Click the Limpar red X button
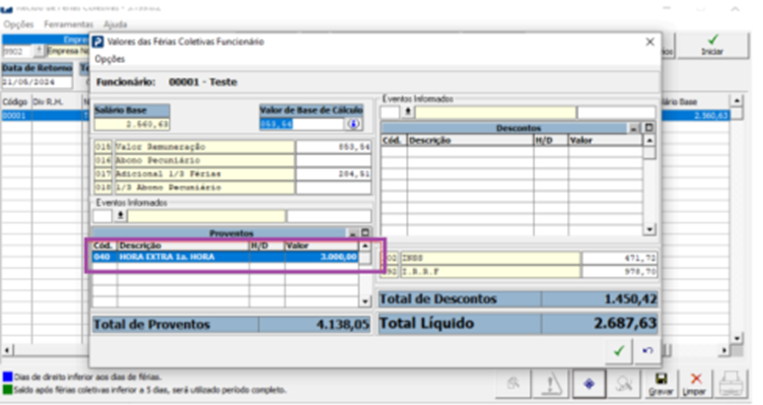The image size is (763, 405). click(695, 384)
